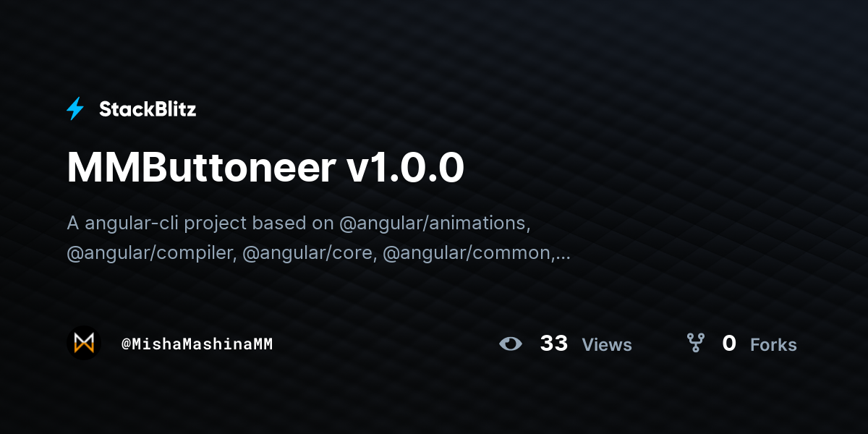
Task: Click the Forks label
Action: tap(773, 345)
